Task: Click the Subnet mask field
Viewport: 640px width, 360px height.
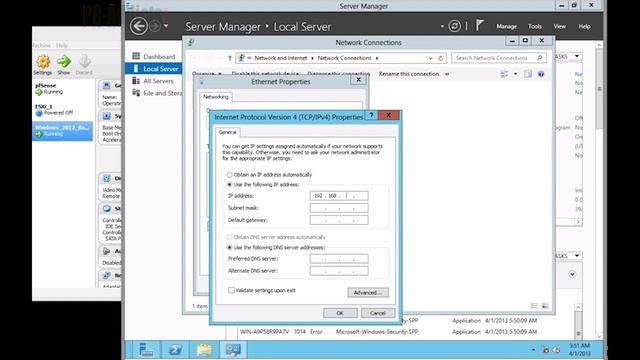Action: [x=339, y=208]
